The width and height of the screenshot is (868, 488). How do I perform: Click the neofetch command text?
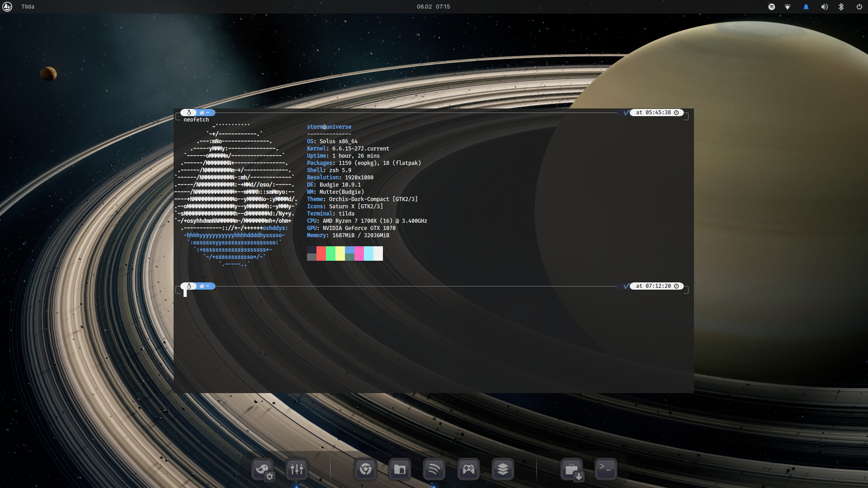point(196,120)
